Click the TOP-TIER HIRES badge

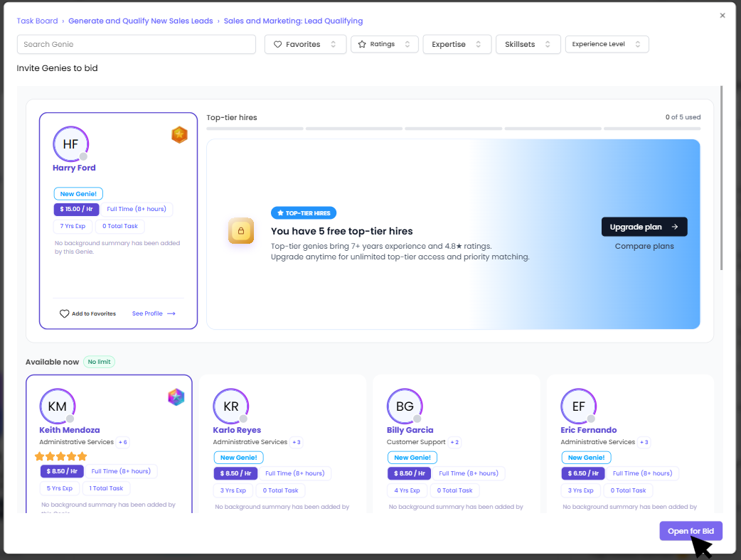point(304,213)
